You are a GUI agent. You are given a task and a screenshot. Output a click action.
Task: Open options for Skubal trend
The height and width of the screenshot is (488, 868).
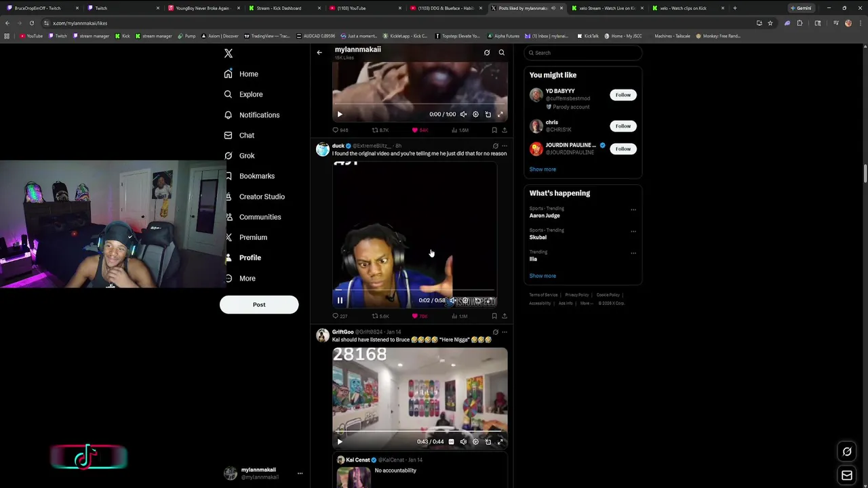[x=633, y=231]
